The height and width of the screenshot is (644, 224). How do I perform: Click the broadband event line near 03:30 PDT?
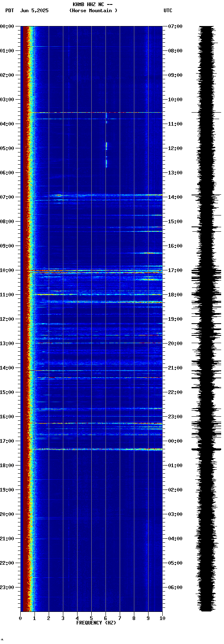(x=97, y=112)
